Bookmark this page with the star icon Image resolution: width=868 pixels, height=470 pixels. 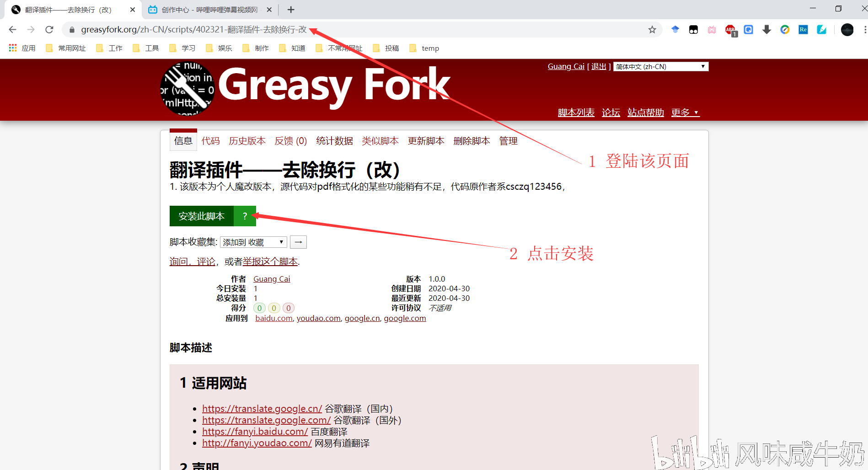652,30
